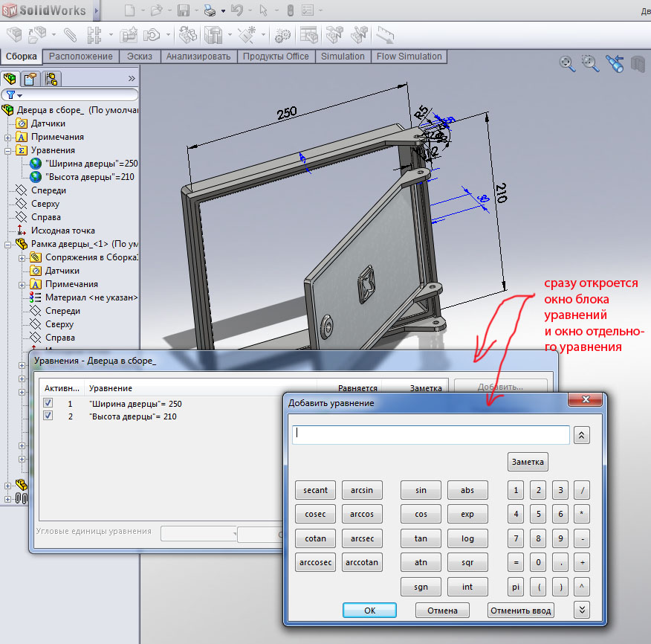
Task: Click the Print icon in top toolbar
Action: 210,10
